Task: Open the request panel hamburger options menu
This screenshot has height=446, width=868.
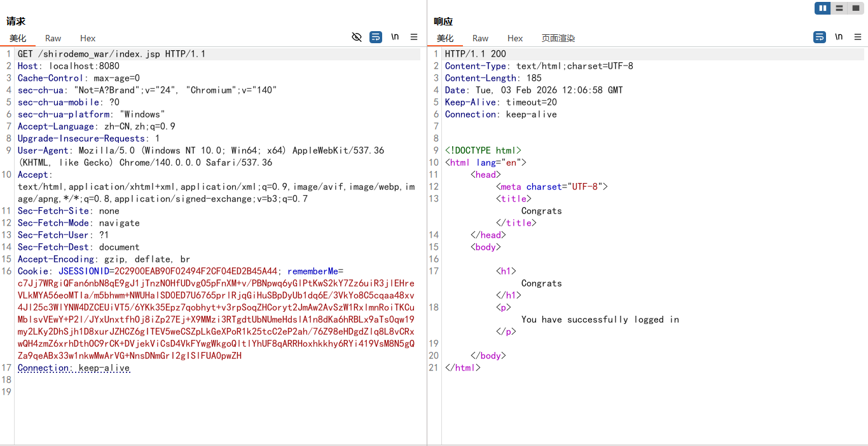Action: (x=414, y=37)
